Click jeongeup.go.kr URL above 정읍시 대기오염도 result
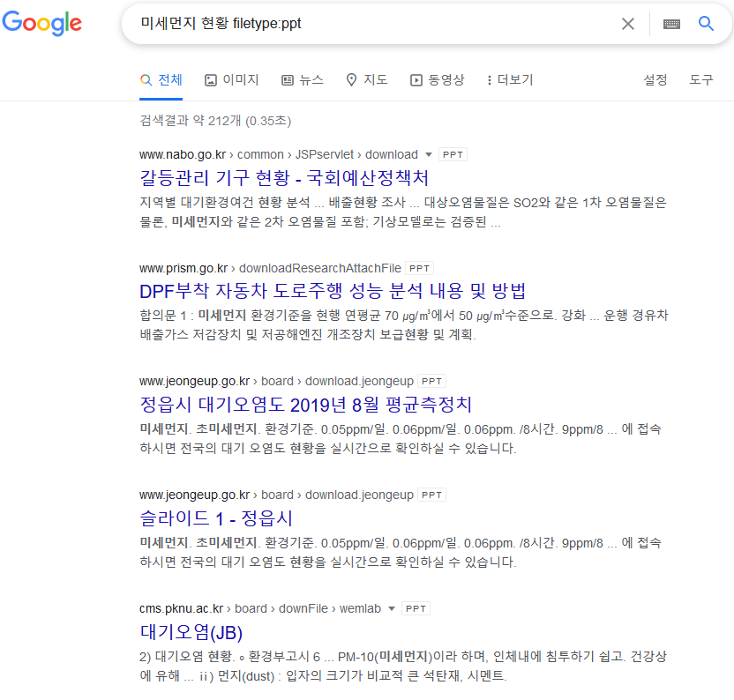Image resolution: width=734 pixels, height=700 pixels. 276,382
